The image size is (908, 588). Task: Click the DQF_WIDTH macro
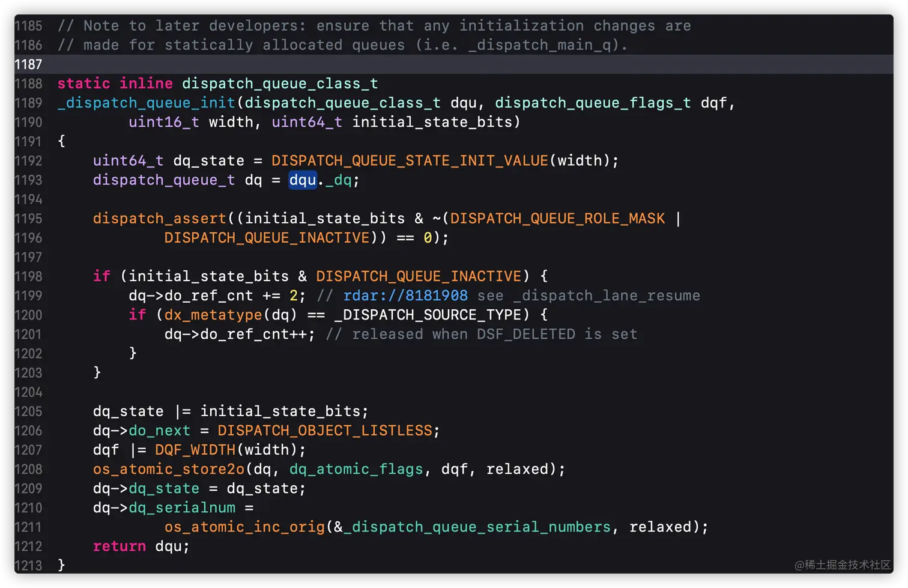click(x=195, y=450)
